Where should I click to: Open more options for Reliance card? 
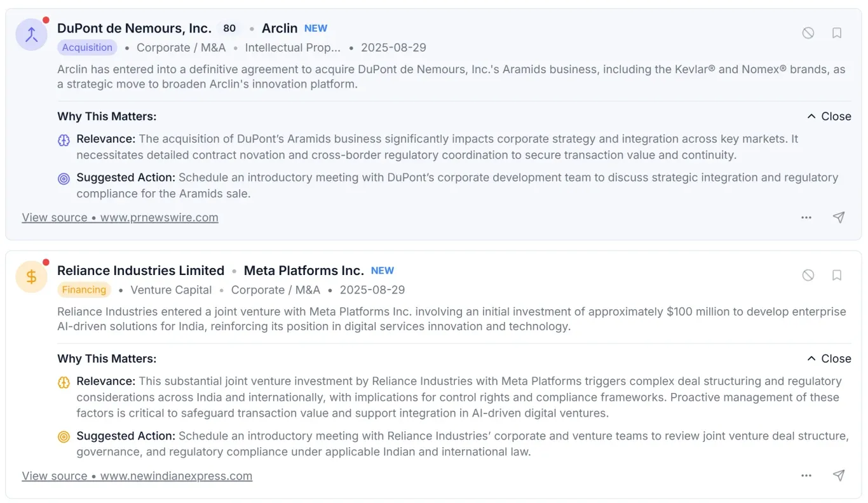coord(806,476)
